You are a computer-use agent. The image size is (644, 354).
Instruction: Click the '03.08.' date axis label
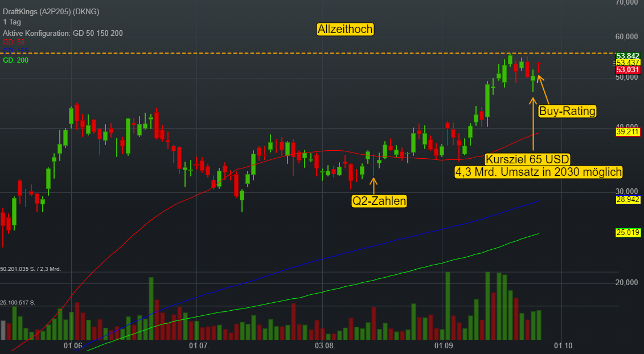pyautogui.click(x=325, y=346)
